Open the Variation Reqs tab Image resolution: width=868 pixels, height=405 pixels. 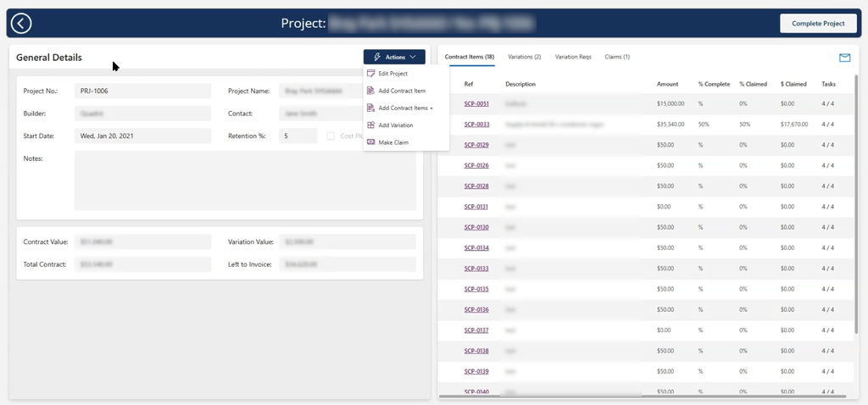click(573, 57)
